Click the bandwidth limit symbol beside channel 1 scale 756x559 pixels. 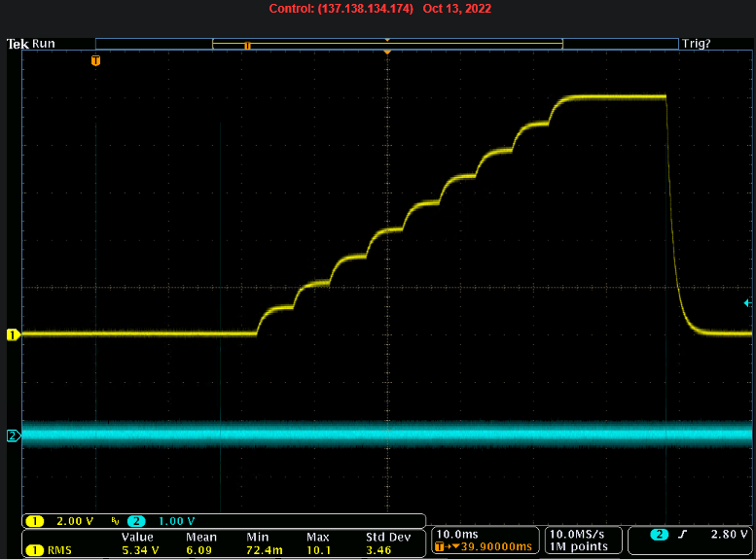click(113, 521)
